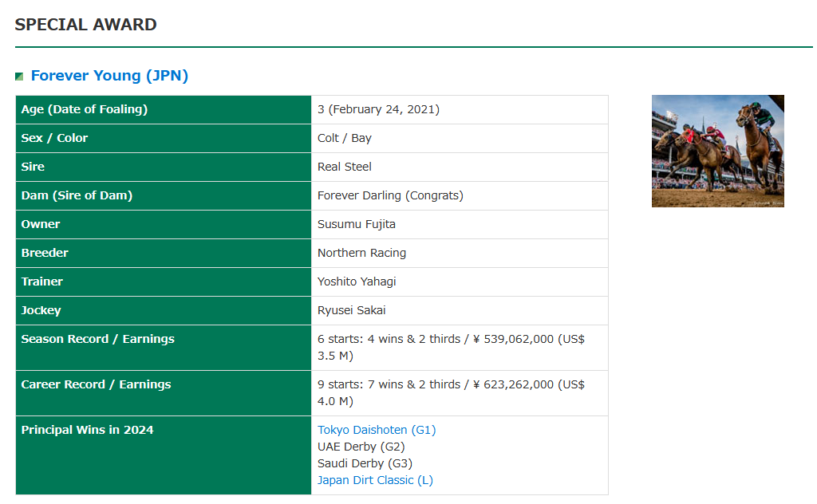
Task: Click the Dam (Sire of Dam) label
Action: 77,195
